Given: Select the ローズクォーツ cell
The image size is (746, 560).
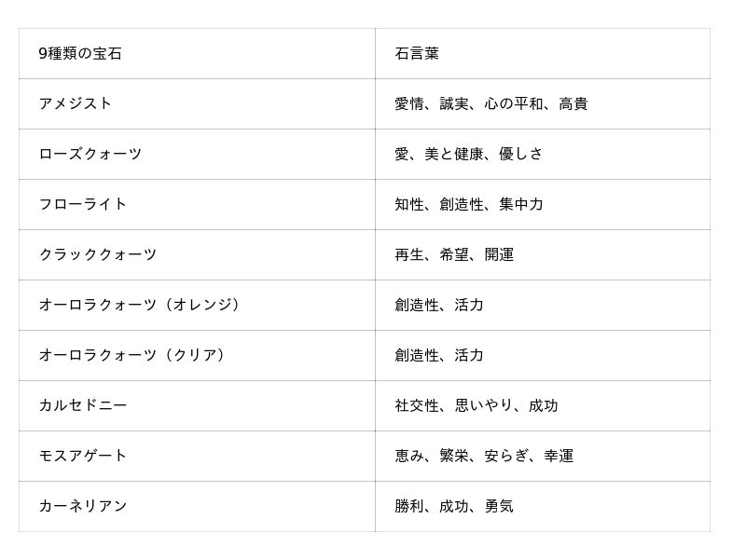Looking at the screenshot, I should click(90, 155).
